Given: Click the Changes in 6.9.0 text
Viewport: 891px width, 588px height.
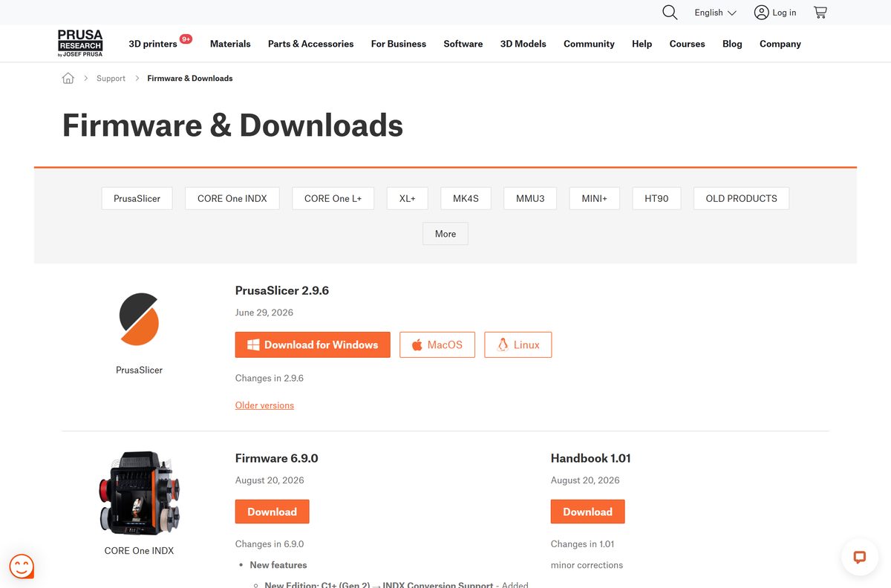Looking at the screenshot, I should click(270, 544).
